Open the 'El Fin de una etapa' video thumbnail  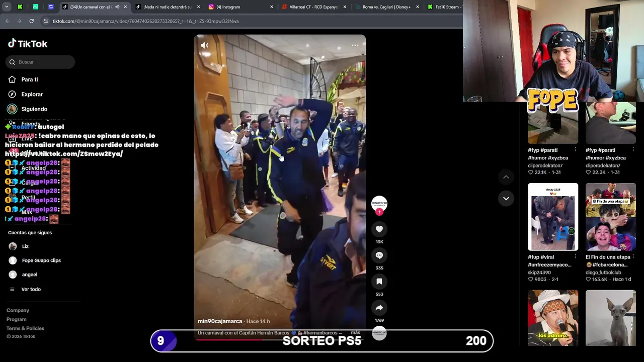(x=610, y=217)
